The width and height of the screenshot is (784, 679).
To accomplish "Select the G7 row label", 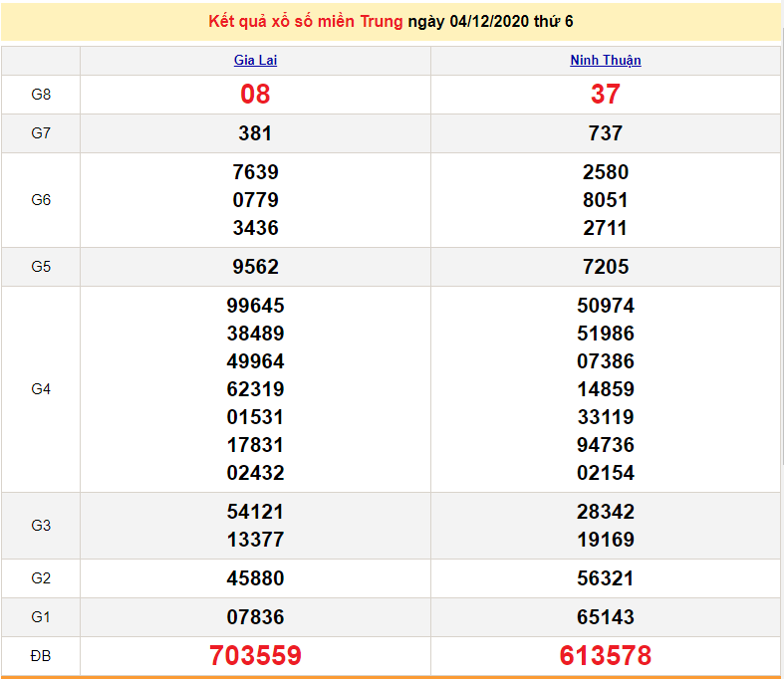I will coord(41,133).
